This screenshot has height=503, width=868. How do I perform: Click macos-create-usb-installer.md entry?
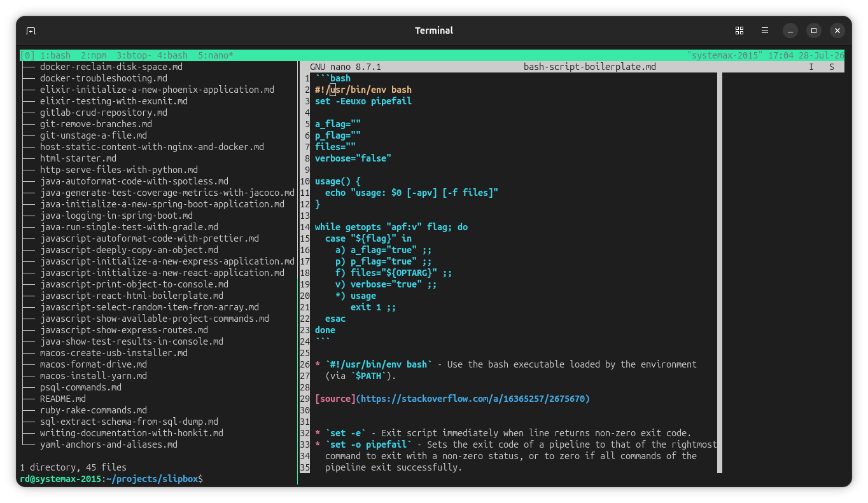tap(114, 353)
